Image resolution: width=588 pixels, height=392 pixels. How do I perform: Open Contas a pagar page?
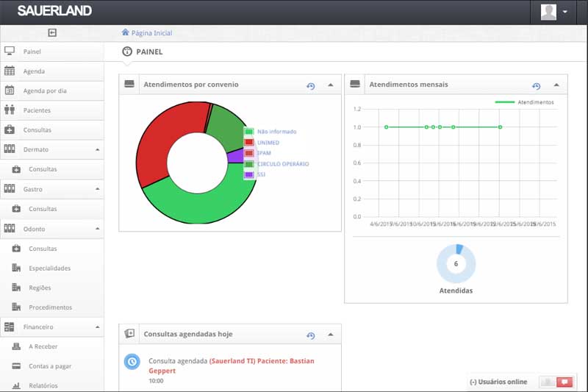click(52, 366)
